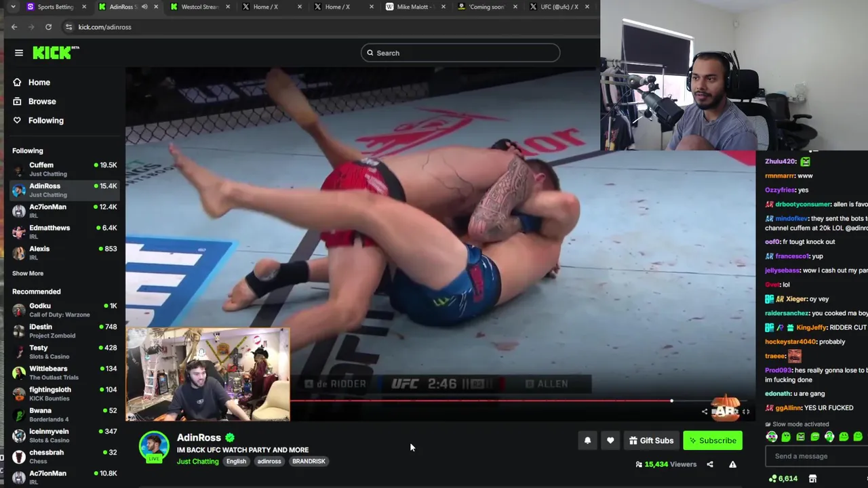The height and width of the screenshot is (488, 868).
Task: Click the adinross tag
Action: pos(269,462)
